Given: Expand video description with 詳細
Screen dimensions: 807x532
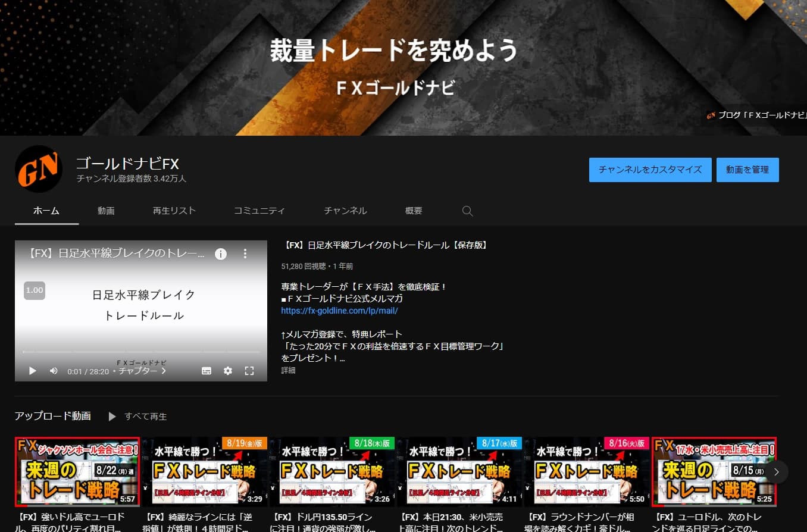Looking at the screenshot, I should (288, 370).
